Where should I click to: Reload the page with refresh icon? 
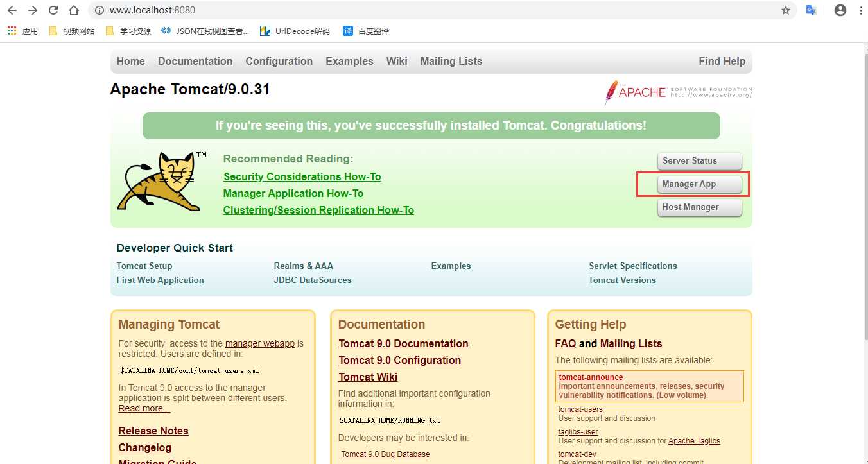[x=53, y=10]
